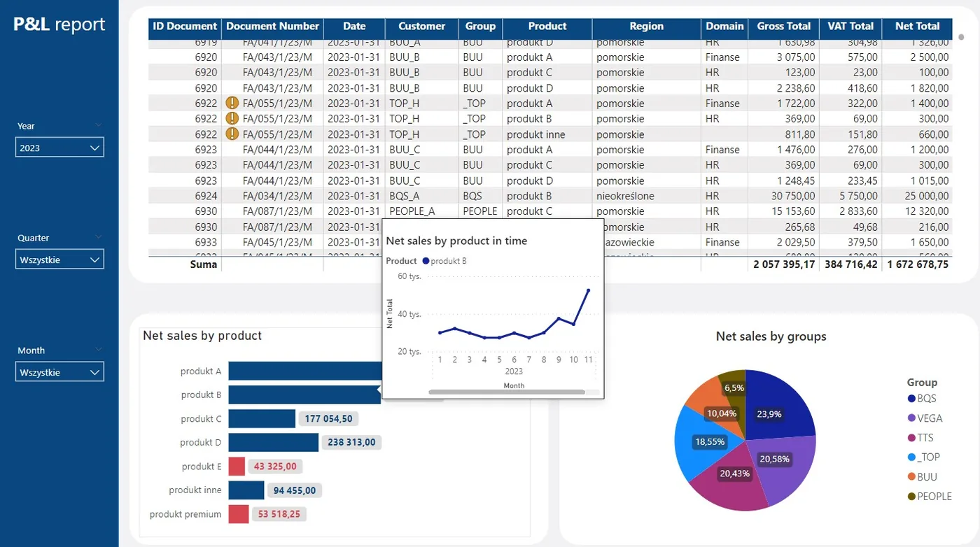Click the TTS legend color dot
This screenshot has width=980, height=547.
coord(911,438)
